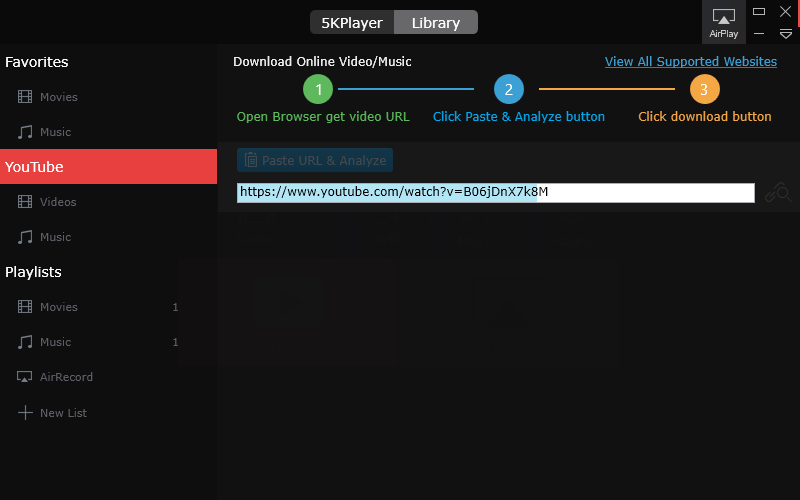This screenshot has height=500, width=800.
Task: Select the YouTube section in sidebar
Action: [x=108, y=167]
